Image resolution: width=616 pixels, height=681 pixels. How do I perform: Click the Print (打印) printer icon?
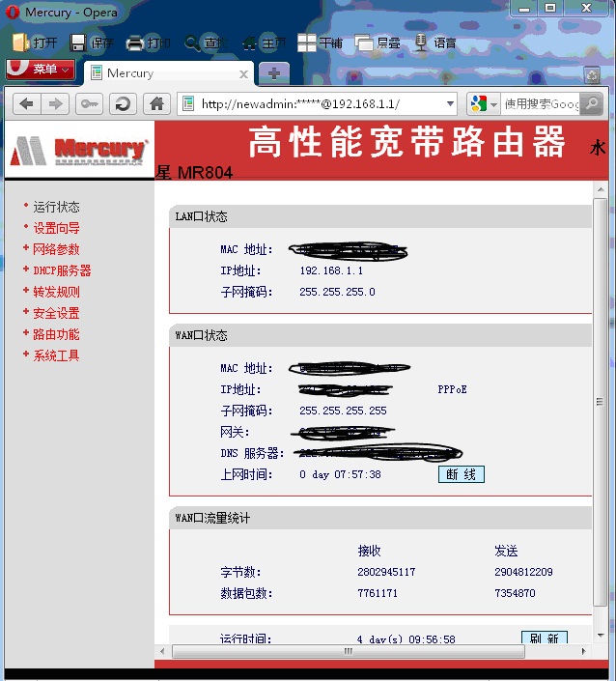134,43
